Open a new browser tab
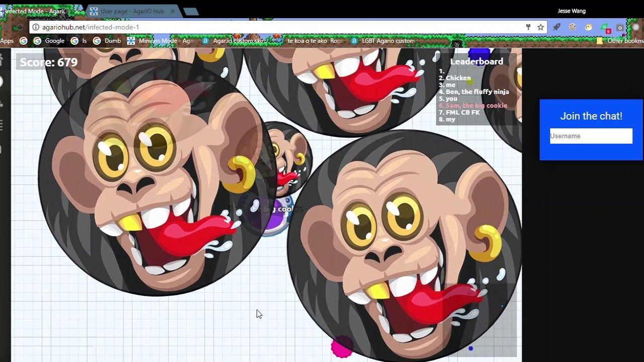The width and height of the screenshot is (644, 362). (191, 12)
